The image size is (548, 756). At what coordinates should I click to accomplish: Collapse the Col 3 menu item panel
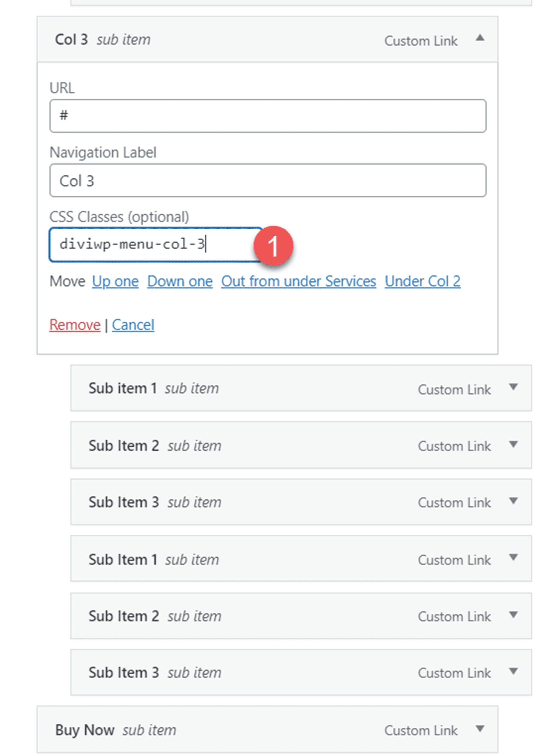click(480, 38)
